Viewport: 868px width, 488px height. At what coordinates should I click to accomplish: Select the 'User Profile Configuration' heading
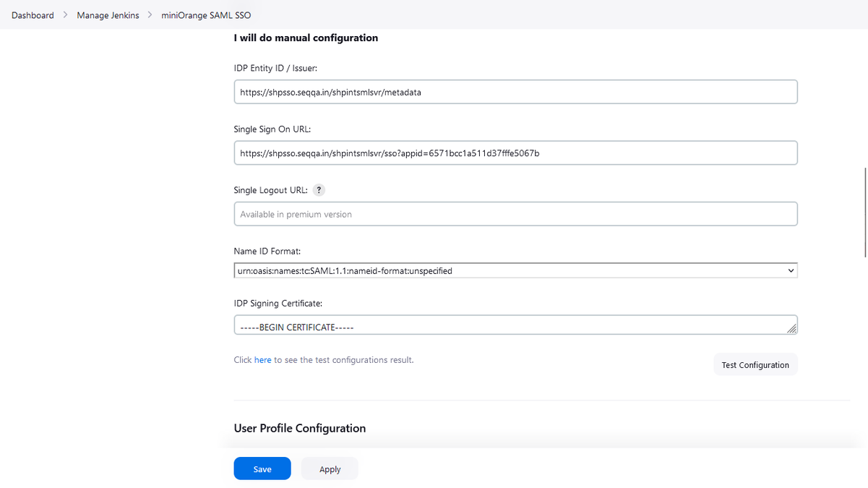tap(300, 428)
